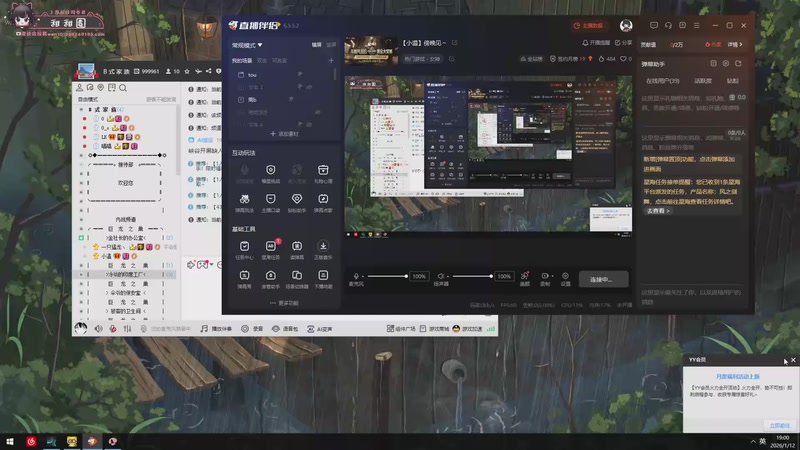Image resolution: width=800 pixels, height=450 pixels.
Task: Open the 录制 dropdown arrow
Action: (x=552, y=276)
